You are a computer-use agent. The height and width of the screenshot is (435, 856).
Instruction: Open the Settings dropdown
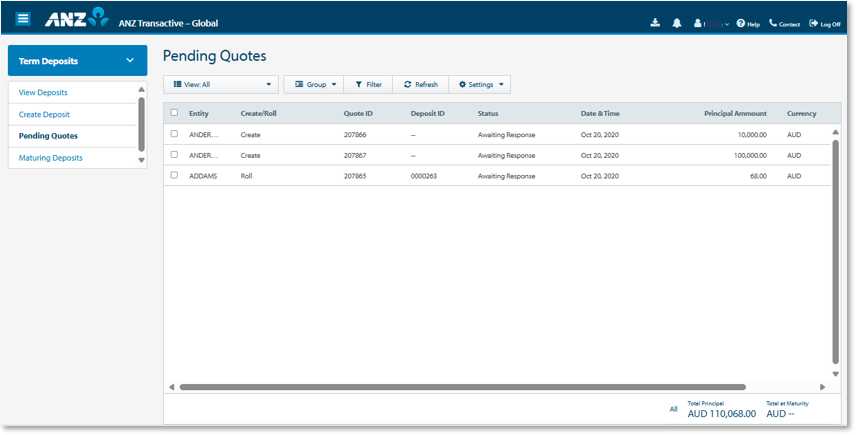tap(483, 85)
